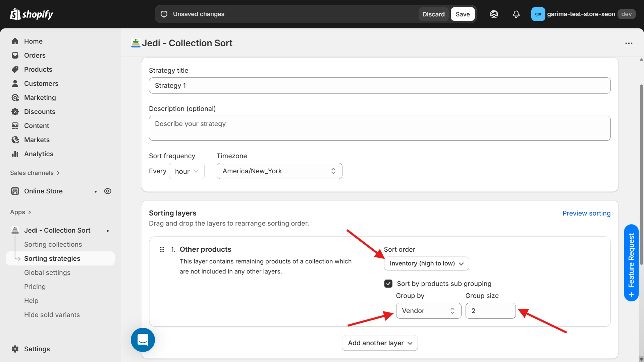Screen dimensions: 644x362
Task: Open the Vendor group by dropdown
Action: tap(428, 311)
